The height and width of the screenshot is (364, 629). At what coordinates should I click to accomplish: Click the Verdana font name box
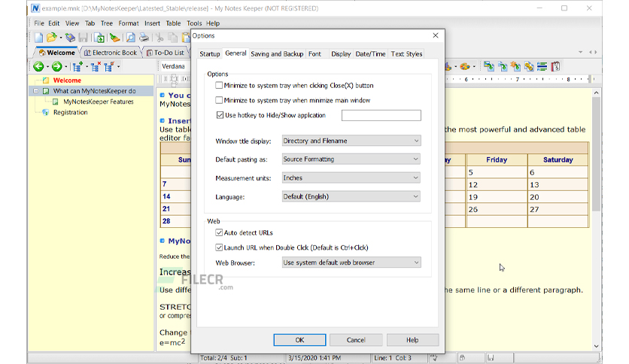[174, 66]
